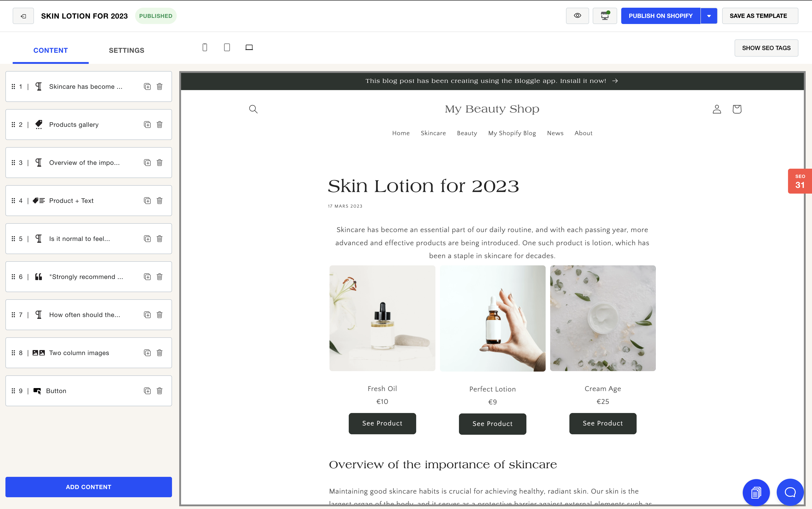Delete the "Button" block
The image size is (812, 509).
(160, 391)
